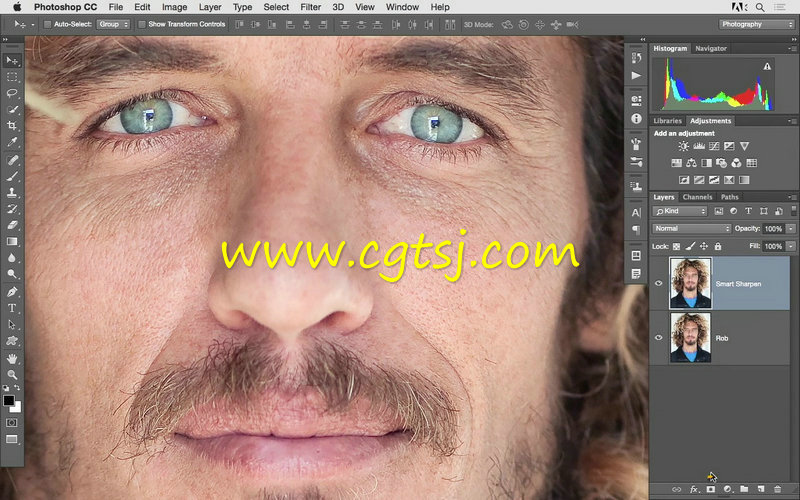Click the layer styles fx button
Viewport: 800px width, 500px height.
click(693, 489)
